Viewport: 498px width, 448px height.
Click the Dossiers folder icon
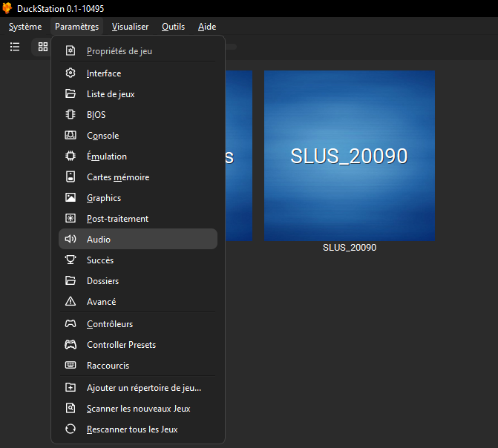(x=71, y=280)
